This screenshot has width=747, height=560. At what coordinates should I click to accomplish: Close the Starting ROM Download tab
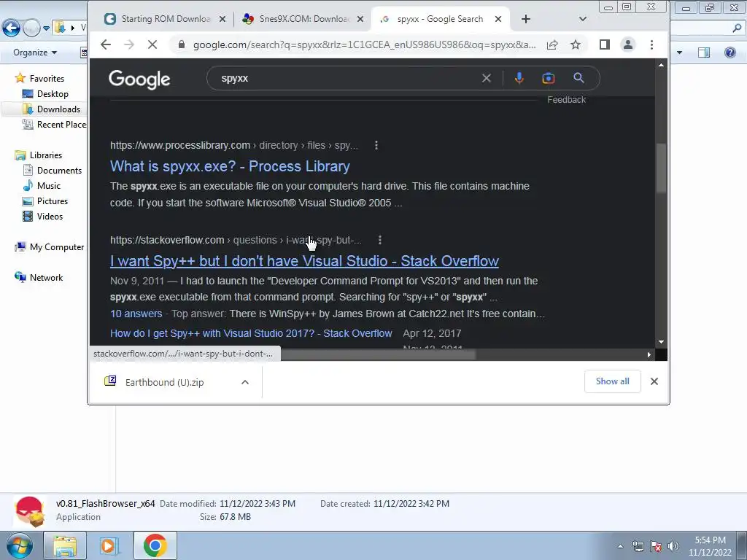[x=222, y=19]
